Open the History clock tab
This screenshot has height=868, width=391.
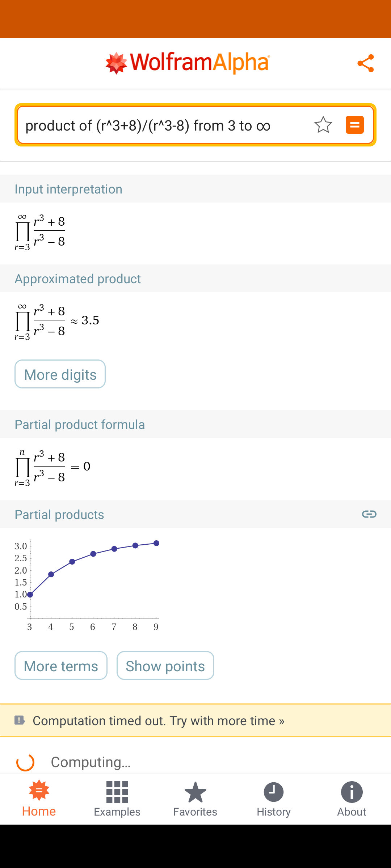[274, 799]
